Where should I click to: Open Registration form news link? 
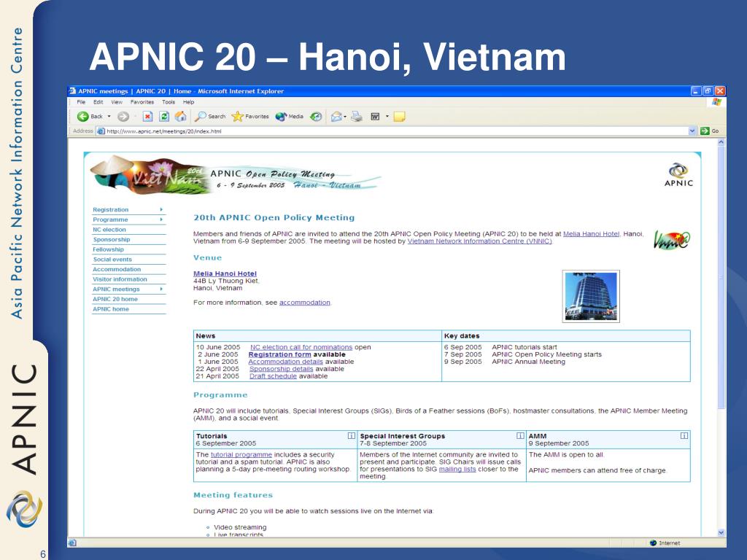(279, 354)
